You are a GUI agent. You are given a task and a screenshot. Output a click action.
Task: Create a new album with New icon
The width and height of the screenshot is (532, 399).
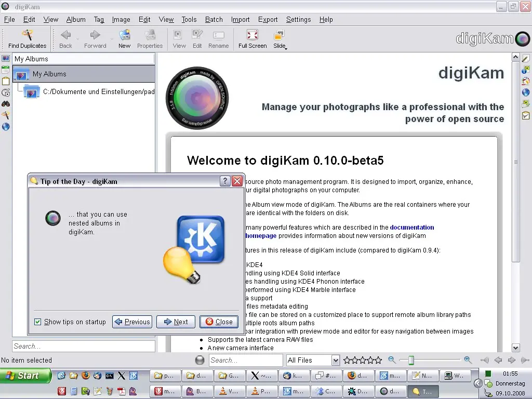(x=124, y=38)
